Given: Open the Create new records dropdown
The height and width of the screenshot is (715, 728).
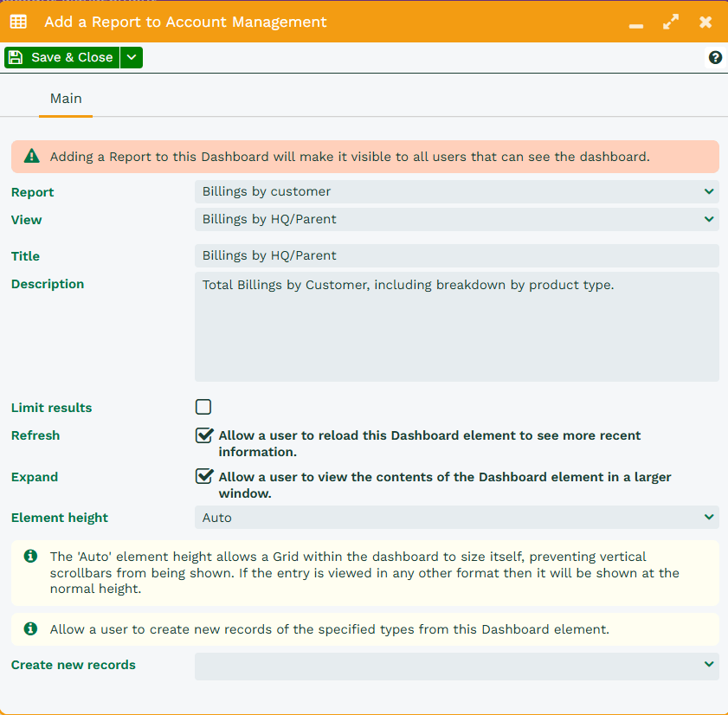Looking at the screenshot, I should [456, 666].
